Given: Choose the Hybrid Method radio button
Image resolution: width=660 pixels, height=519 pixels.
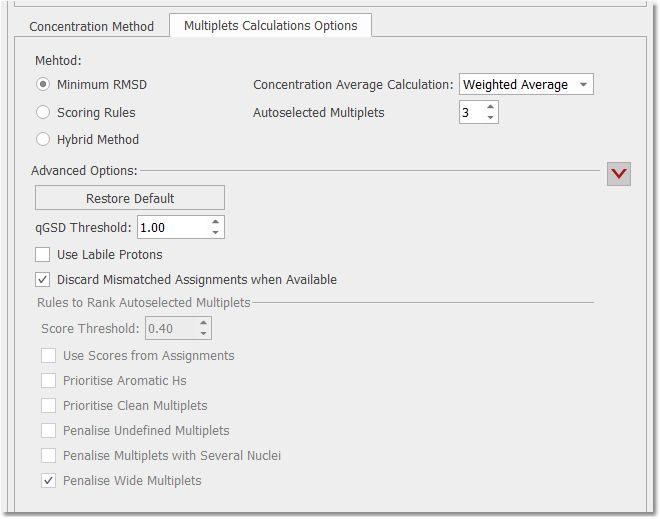Looking at the screenshot, I should [43, 139].
